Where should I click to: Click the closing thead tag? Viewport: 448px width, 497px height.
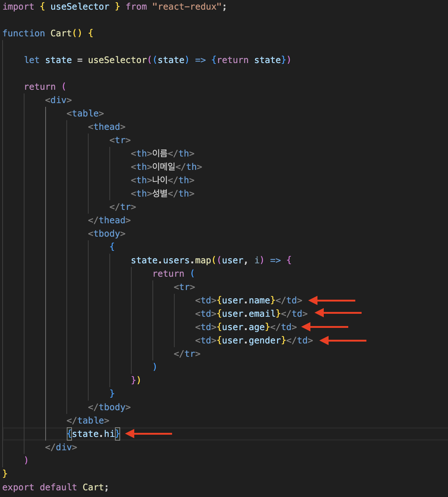click(x=109, y=220)
